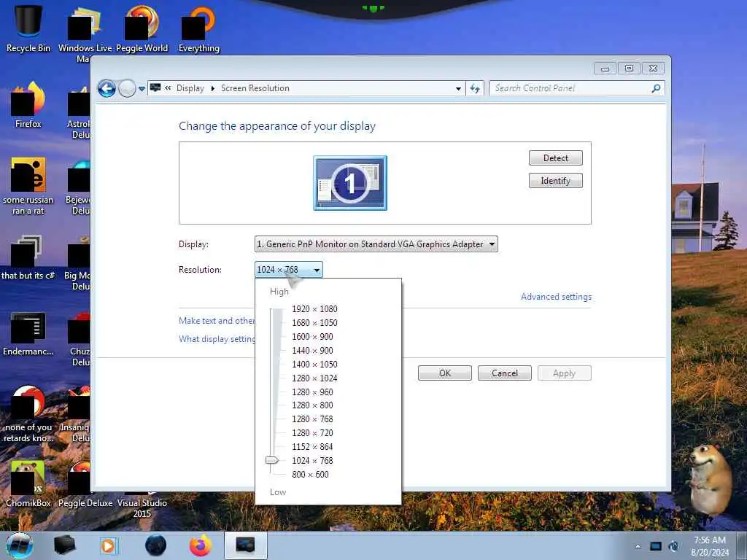Select the 1280 × 1024 resolution
The height and width of the screenshot is (560, 747).
coord(314,378)
